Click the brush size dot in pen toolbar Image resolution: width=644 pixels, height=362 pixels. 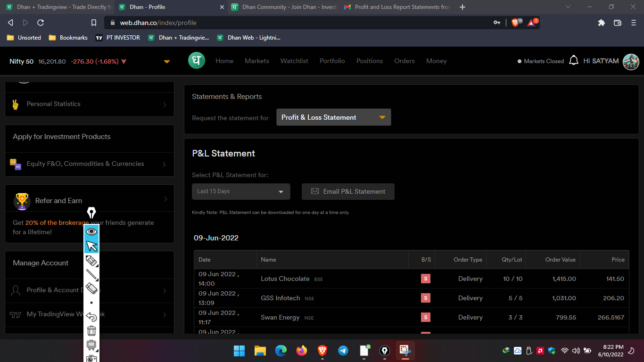pyautogui.click(x=91, y=303)
